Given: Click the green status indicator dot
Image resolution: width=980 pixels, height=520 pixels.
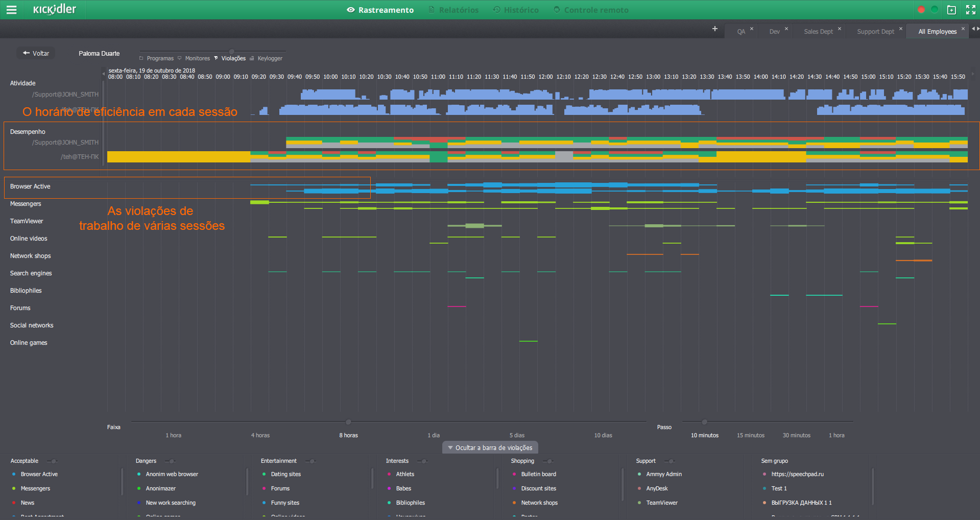Looking at the screenshot, I should coord(935,10).
